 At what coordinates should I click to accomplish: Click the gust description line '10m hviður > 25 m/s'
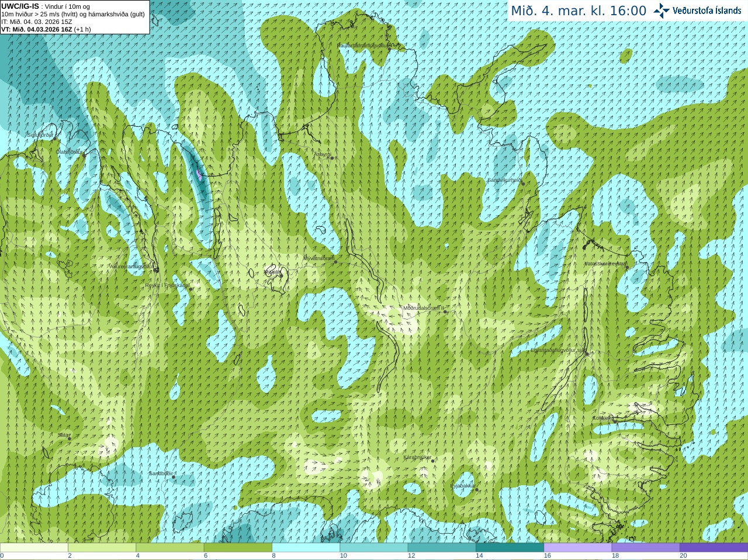[x=73, y=14]
